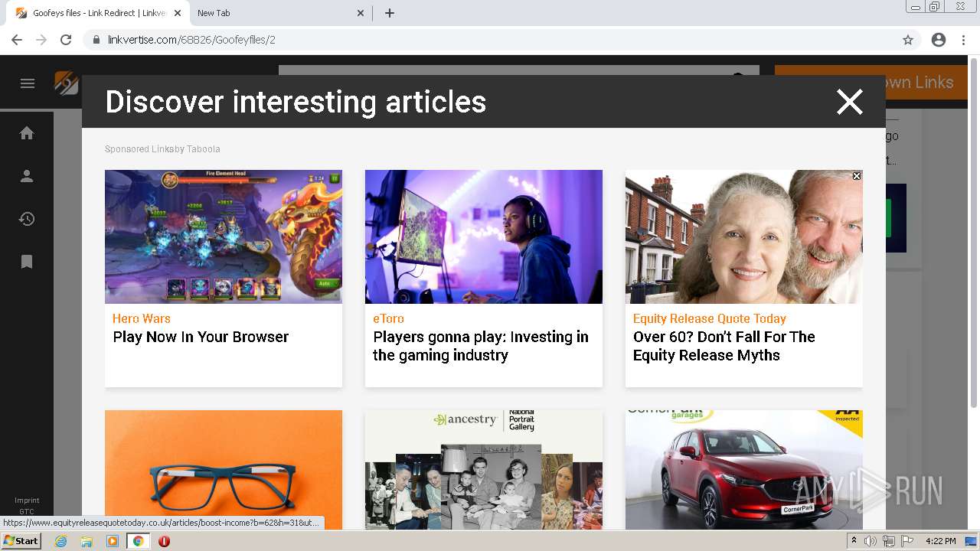
Task: Open eToro gaming ad image
Action: coord(484,236)
